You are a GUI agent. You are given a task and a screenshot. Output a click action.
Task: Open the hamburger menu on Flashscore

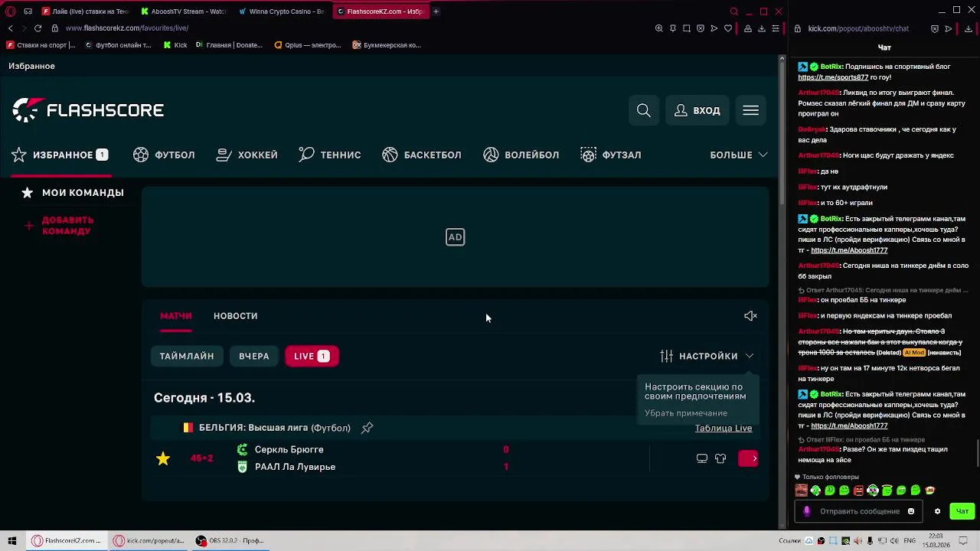click(x=750, y=111)
